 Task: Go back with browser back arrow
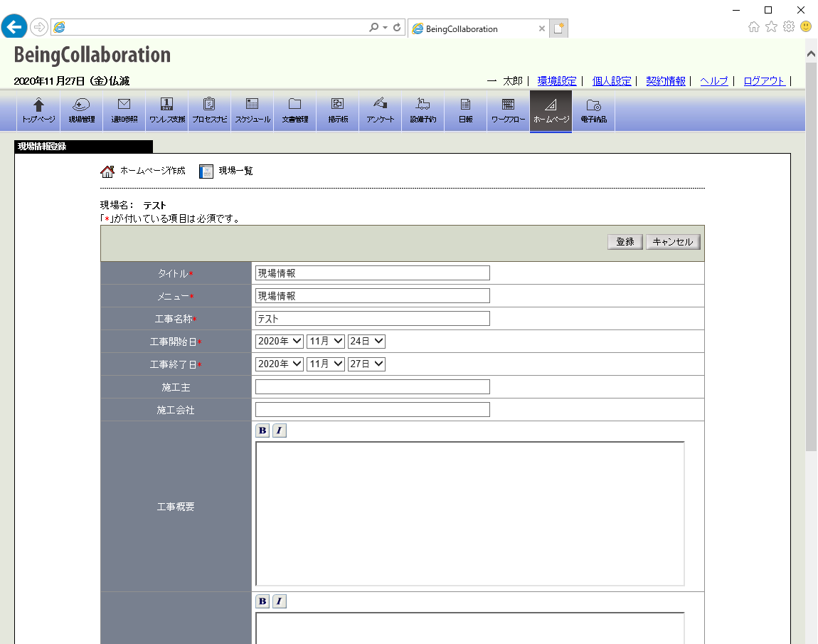pos(14,26)
